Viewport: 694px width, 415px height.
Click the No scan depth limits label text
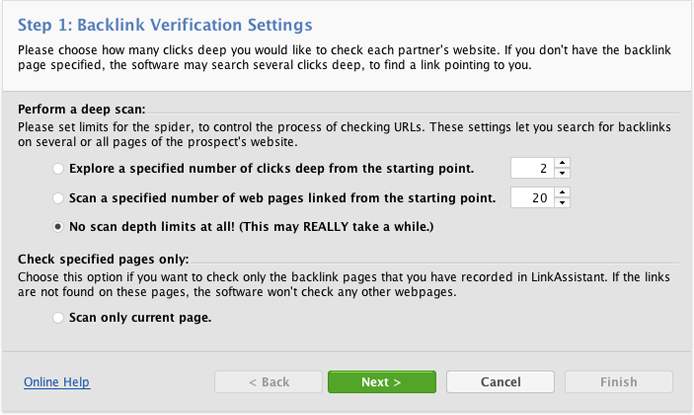click(251, 227)
